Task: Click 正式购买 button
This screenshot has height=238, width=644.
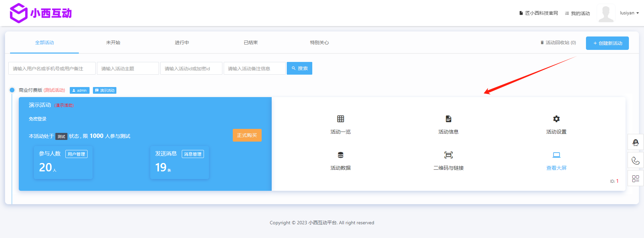Action: (x=247, y=135)
